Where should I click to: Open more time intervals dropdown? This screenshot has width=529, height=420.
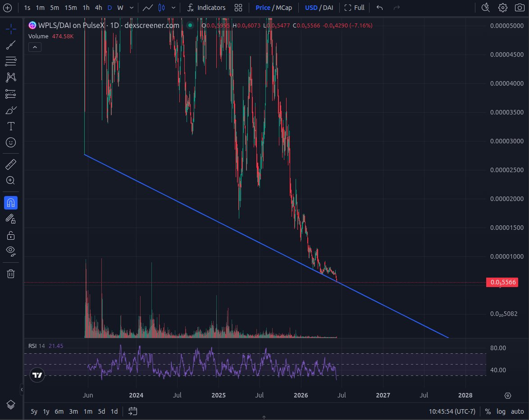coord(132,8)
